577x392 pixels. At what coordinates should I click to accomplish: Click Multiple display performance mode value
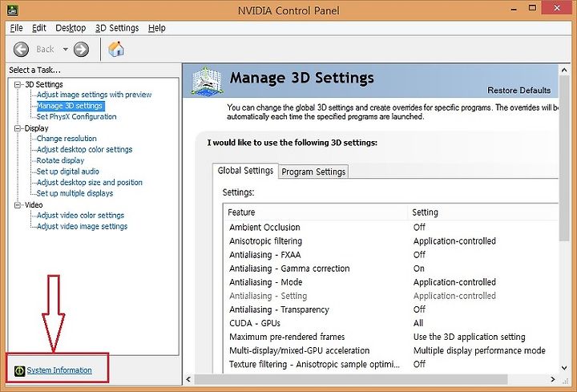click(479, 350)
